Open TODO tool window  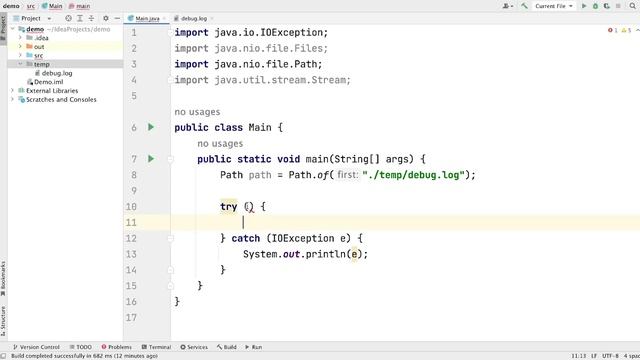(80, 347)
